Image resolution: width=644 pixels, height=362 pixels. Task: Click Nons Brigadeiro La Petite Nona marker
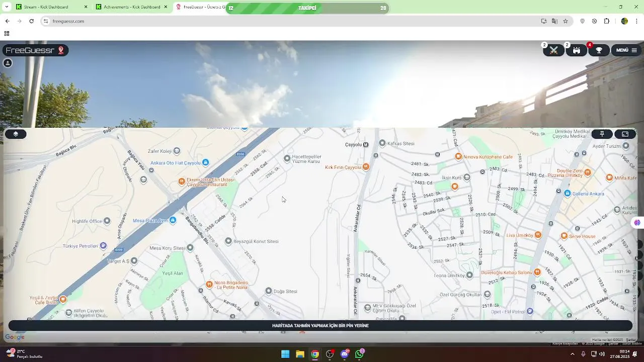pos(209,285)
